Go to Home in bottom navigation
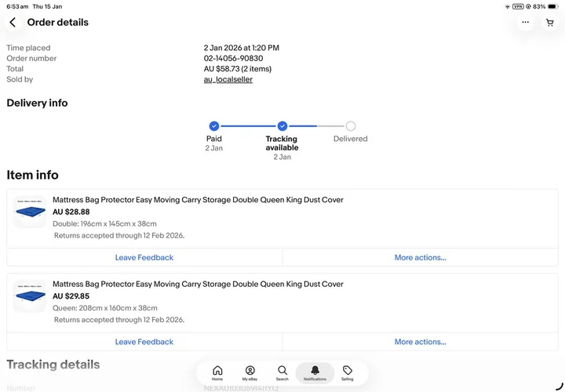Viewport: 565px width, 392px height. point(217,373)
